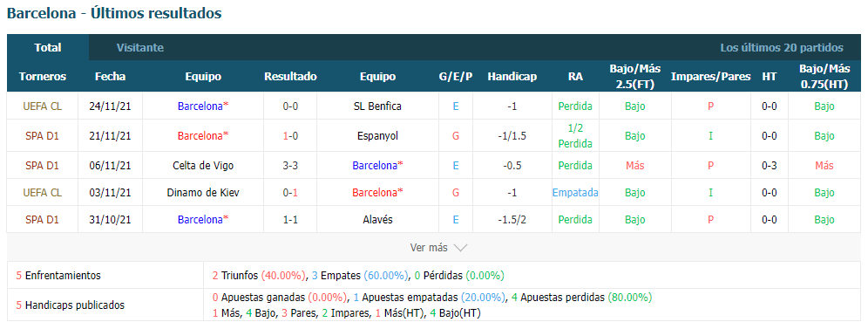The image size is (868, 329).
Task: Select SPA D1 tournament in 21/11/21 row
Action: click(42, 135)
